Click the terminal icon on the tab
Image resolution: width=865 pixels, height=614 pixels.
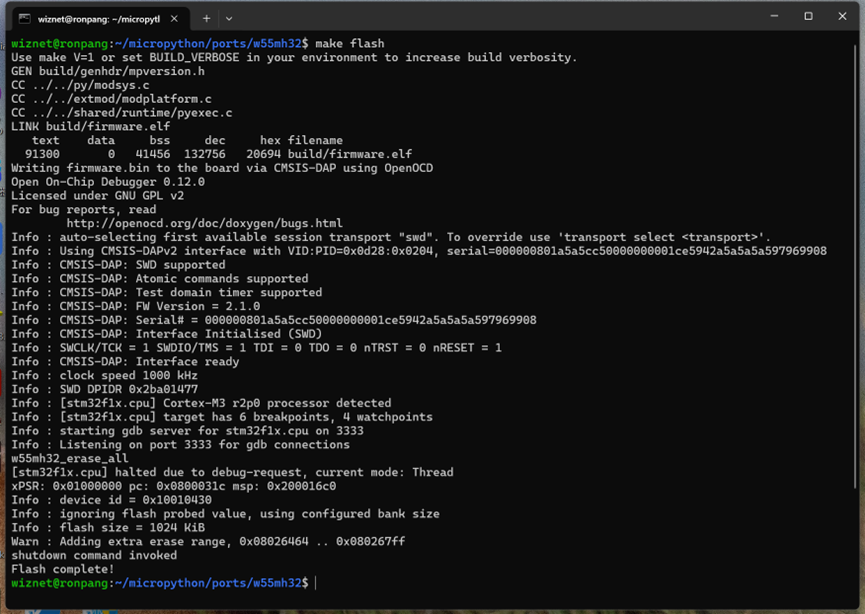point(25,18)
